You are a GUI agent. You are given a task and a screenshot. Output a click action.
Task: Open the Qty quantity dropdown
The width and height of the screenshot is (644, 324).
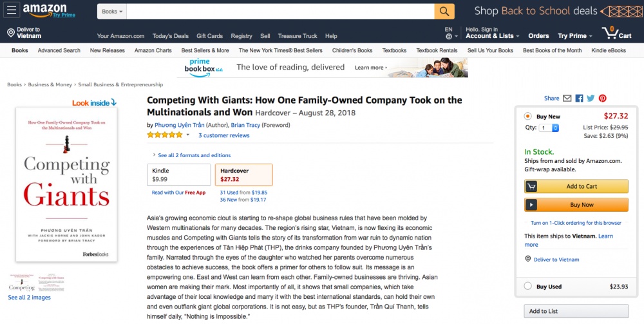coord(549,128)
